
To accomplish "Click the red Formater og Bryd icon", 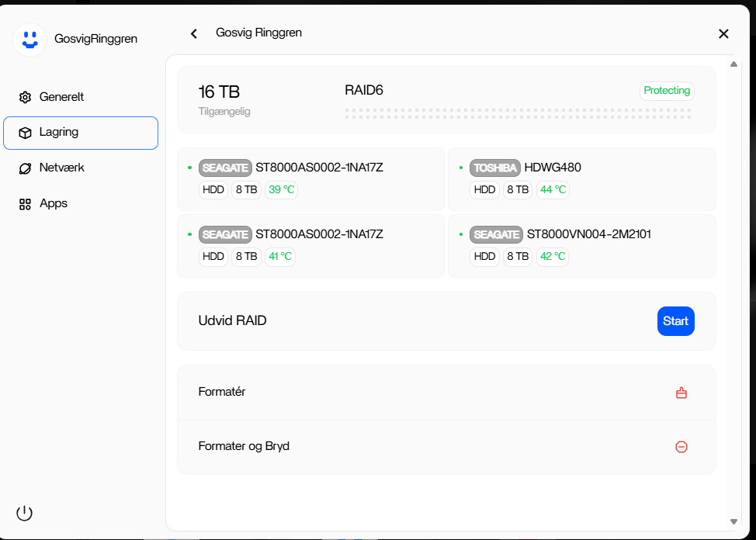I will (681, 447).
